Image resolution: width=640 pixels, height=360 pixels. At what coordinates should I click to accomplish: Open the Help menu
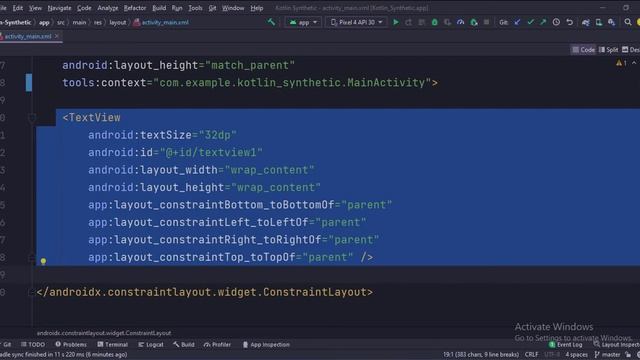(x=257, y=8)
